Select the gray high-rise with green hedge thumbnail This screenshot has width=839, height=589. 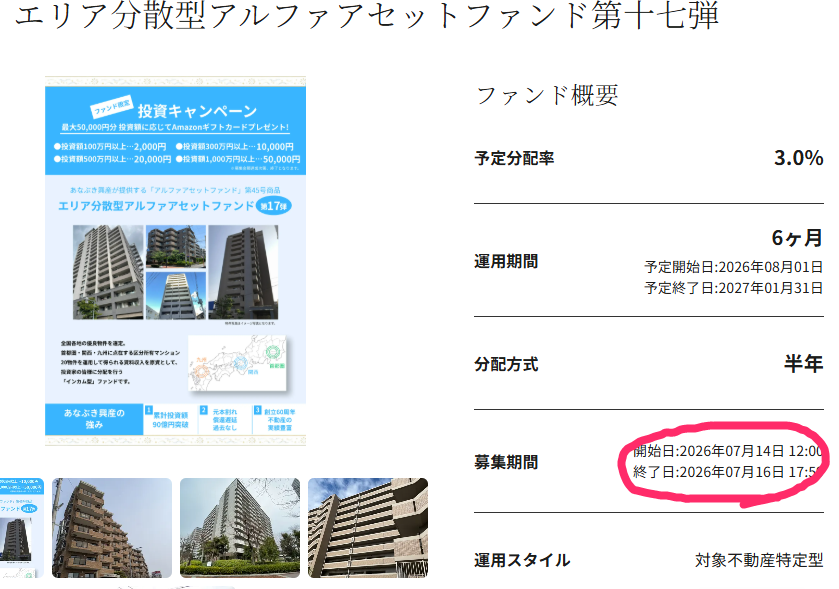[240, 528]
